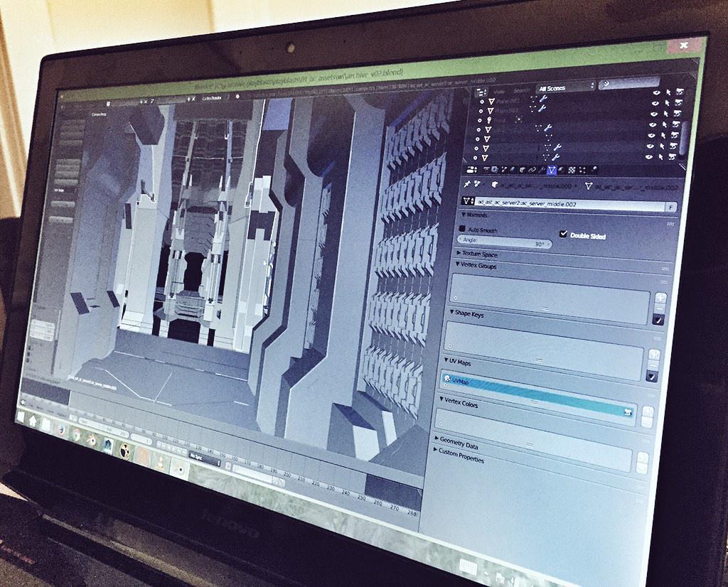This screenshot has width=728, height=587.
Task: Toggle selectability cursor icon for Plane.001
Action: pos(668,92)
